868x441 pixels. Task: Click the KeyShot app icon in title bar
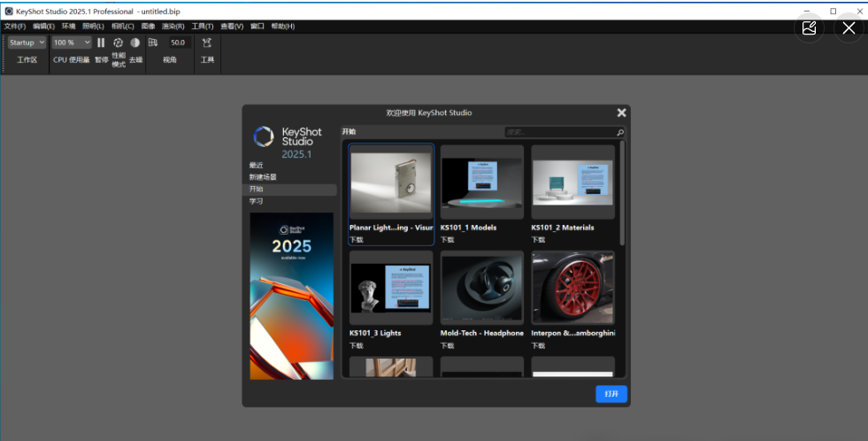point(9,12)
